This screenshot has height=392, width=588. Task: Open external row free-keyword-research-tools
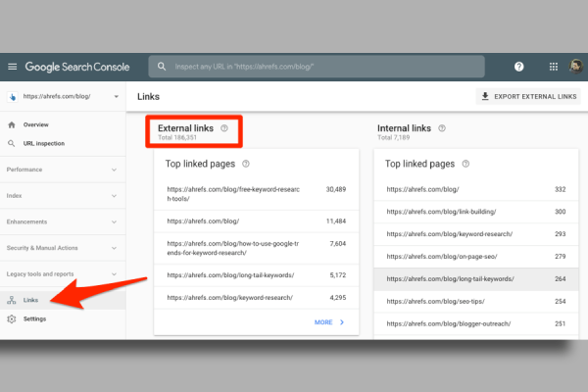click(257, 194)
